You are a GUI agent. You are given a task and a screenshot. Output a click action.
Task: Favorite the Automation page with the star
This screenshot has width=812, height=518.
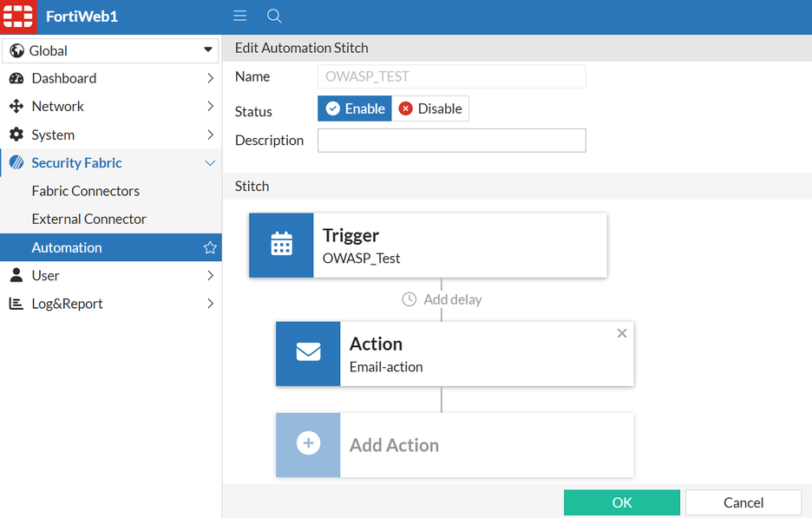tap(210, 247)
